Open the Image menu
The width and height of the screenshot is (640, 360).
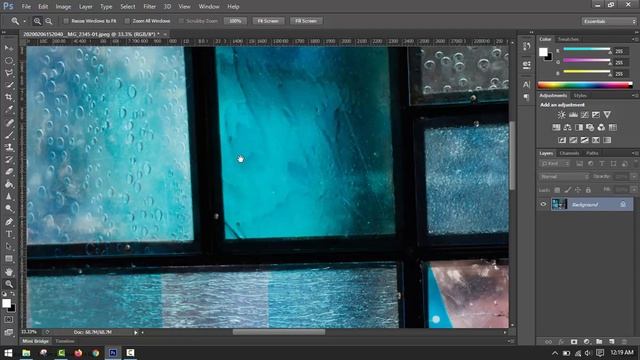[63, 7]
